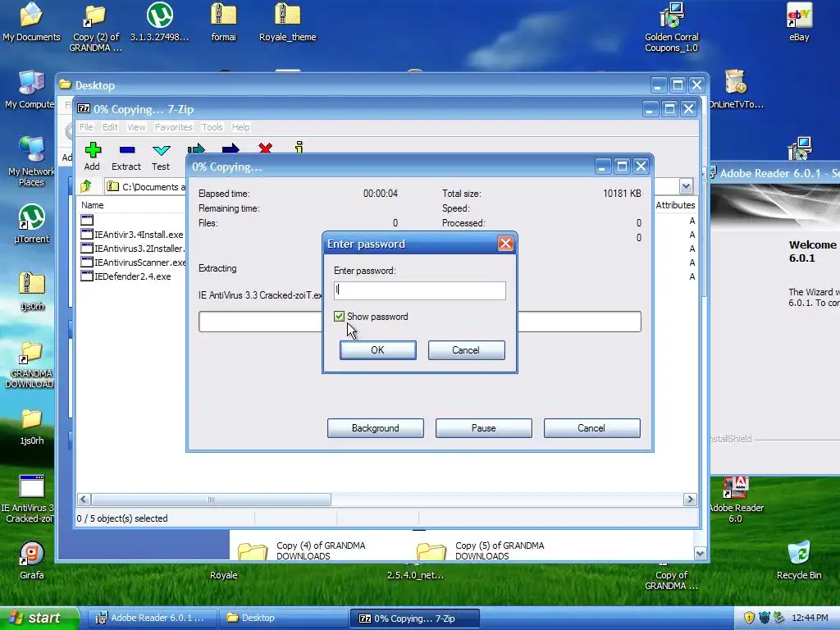This screenshot has height=630, width=840.
Task: Open Copy (4) of GRANDMA DOWNLOADS folder
Action: (304, 550)
